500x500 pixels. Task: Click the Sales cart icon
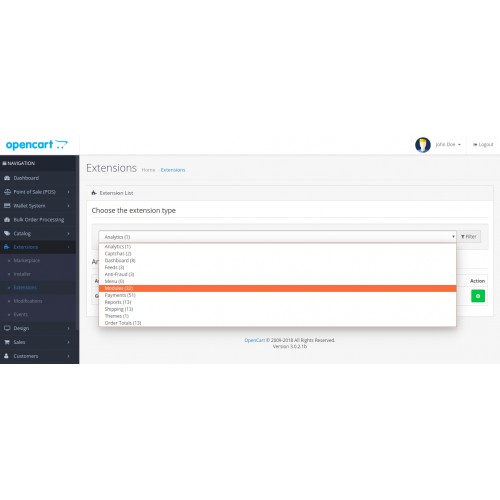(x=7, y=342)
